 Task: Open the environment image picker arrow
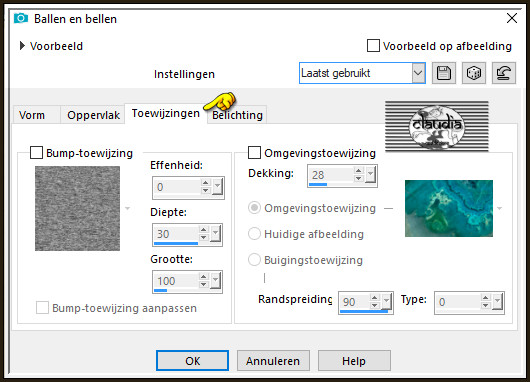click(500, 208)
